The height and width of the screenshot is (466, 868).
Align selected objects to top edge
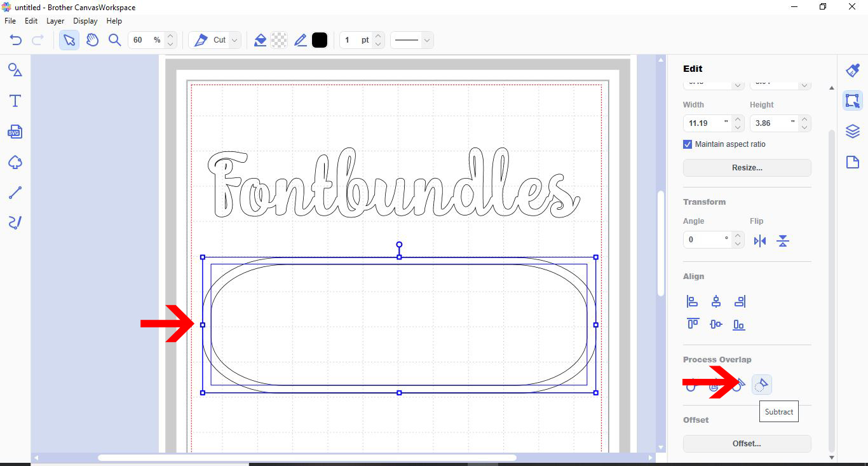(693, 324)
